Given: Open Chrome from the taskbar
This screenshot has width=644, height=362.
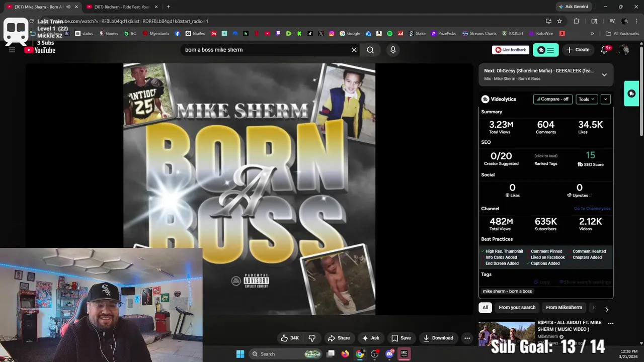Looking at the screenshot, I should tap(360, 354).
